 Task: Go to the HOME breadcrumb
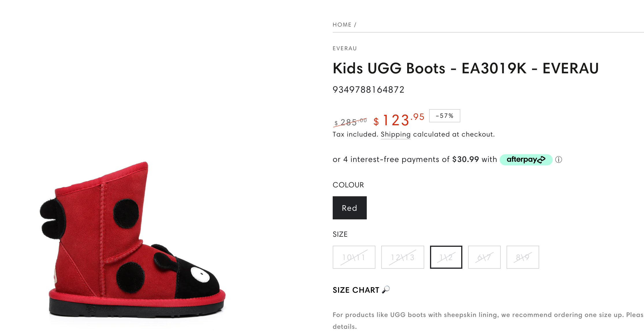[342, 25]
